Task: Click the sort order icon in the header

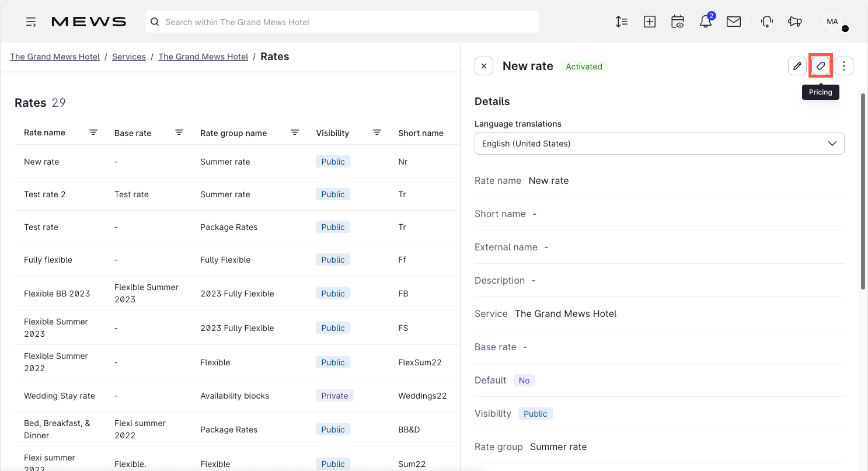Action: pyautogui.click(x=621, y=21)
